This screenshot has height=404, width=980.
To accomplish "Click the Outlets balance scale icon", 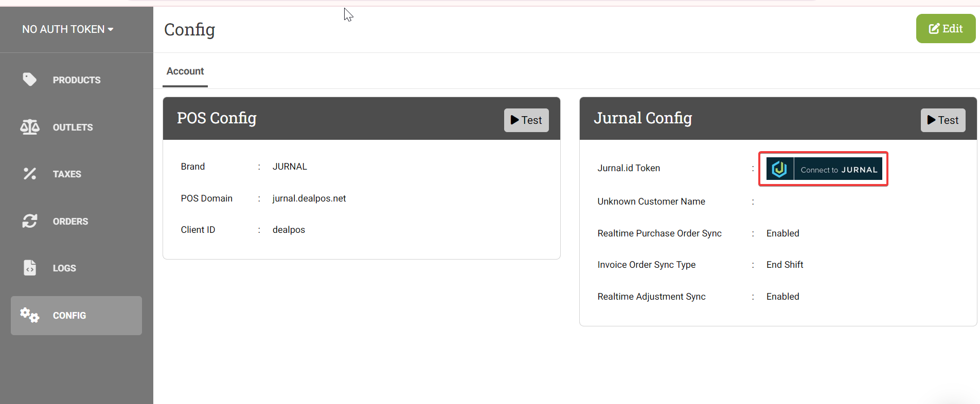I will tap(29, 126).
